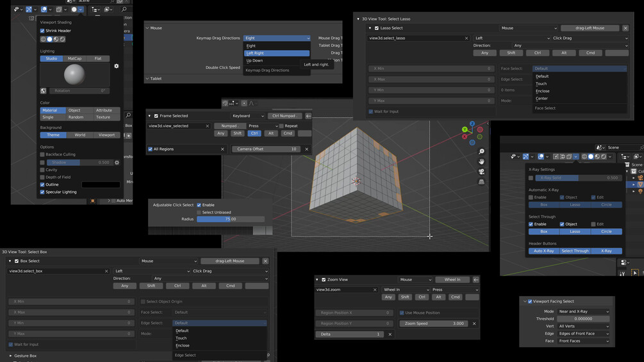644x362 pixels.
Task: Collapse the Tablet panel expander
Action: 147,79
